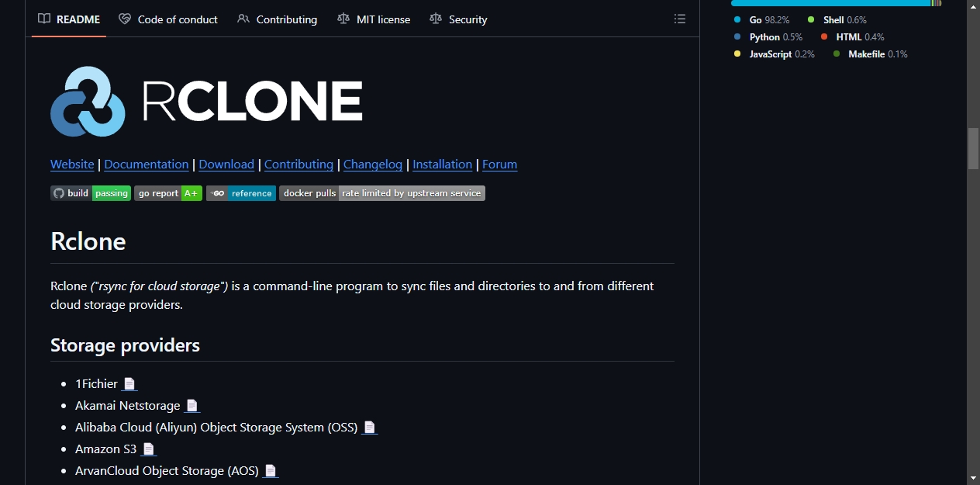Click the orange HTML language color dot

point(824,37)
